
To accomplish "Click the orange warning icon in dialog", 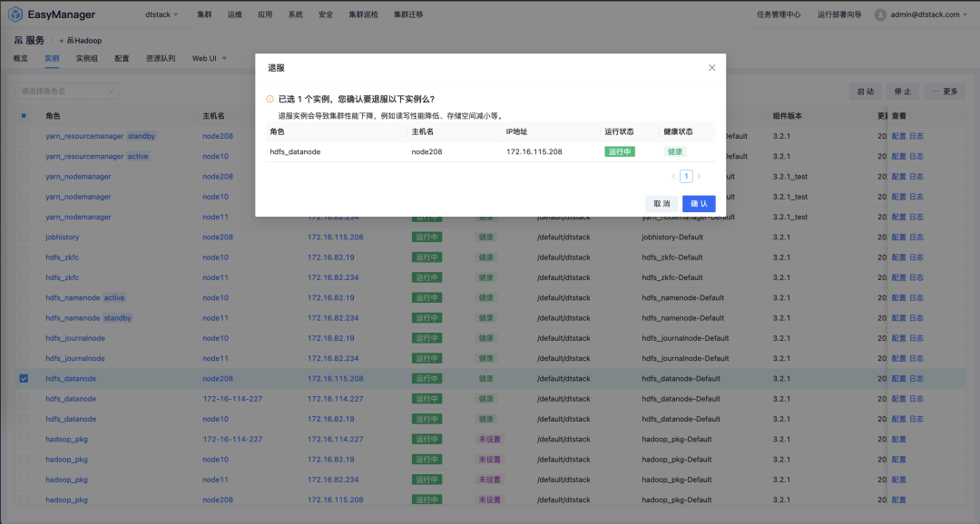I will (x=269, y=99).
